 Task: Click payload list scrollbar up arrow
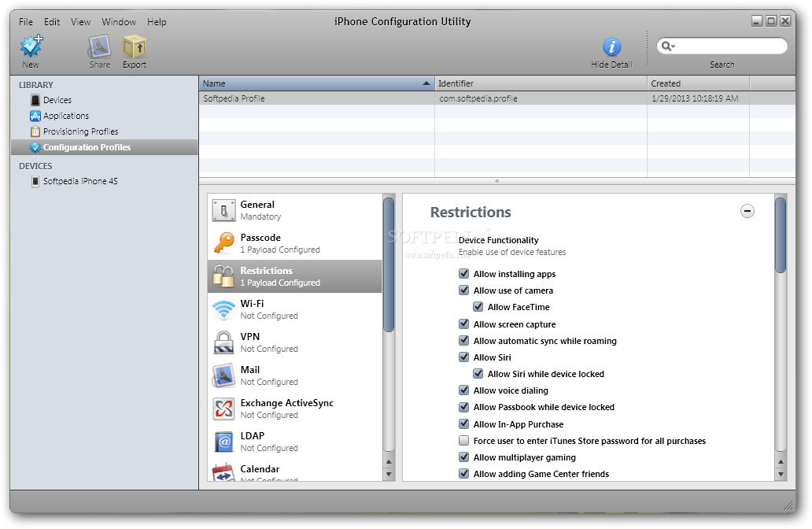[389, 461]
